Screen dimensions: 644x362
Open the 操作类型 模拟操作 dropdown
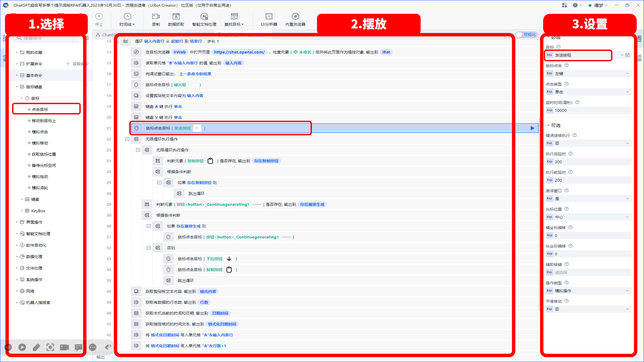(589, 291)
